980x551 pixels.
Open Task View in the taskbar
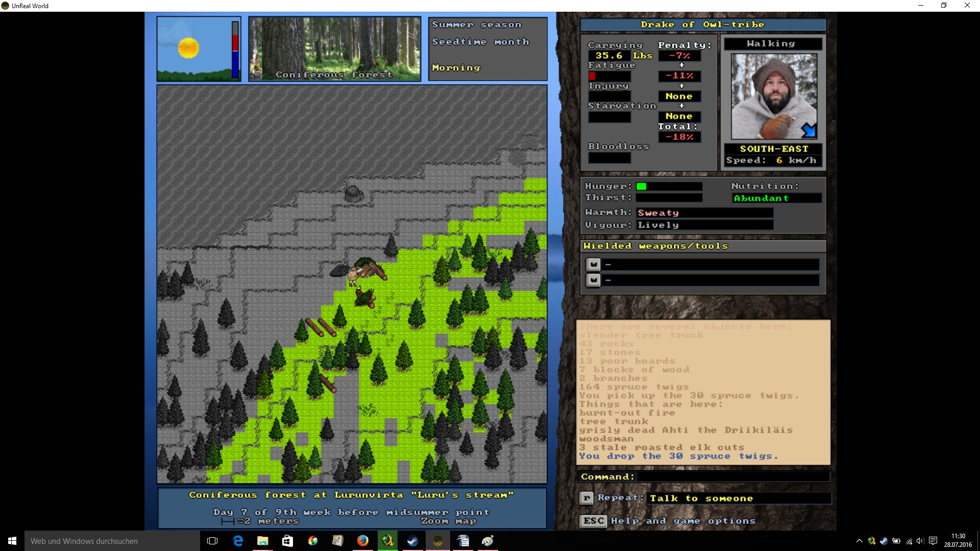coord(212,541)
